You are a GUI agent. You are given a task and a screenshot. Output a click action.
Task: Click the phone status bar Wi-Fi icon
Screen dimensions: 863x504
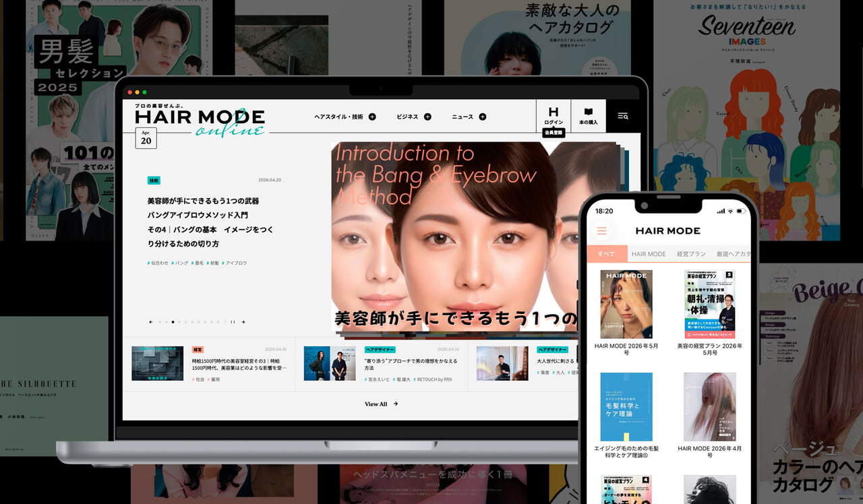click(730, 211)
